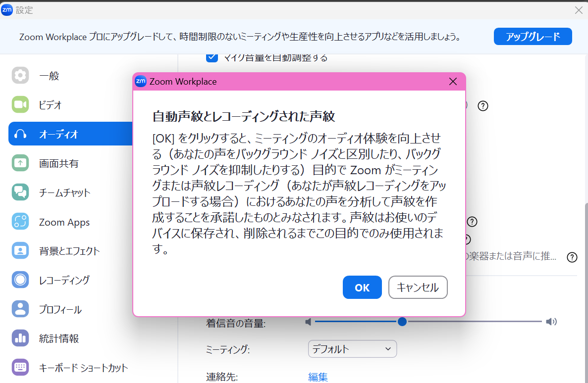Click the 背景とエフェクト icon

pos(20,251)
